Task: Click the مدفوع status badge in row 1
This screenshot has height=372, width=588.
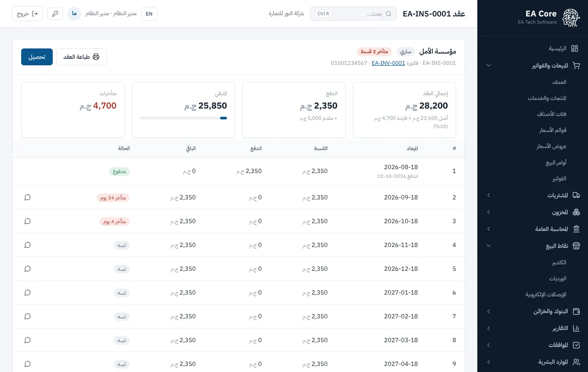Action: coord(119,171)
